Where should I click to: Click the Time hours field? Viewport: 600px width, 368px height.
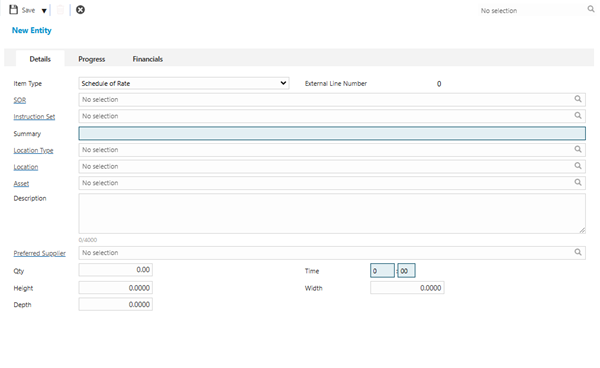pos(382,271)
